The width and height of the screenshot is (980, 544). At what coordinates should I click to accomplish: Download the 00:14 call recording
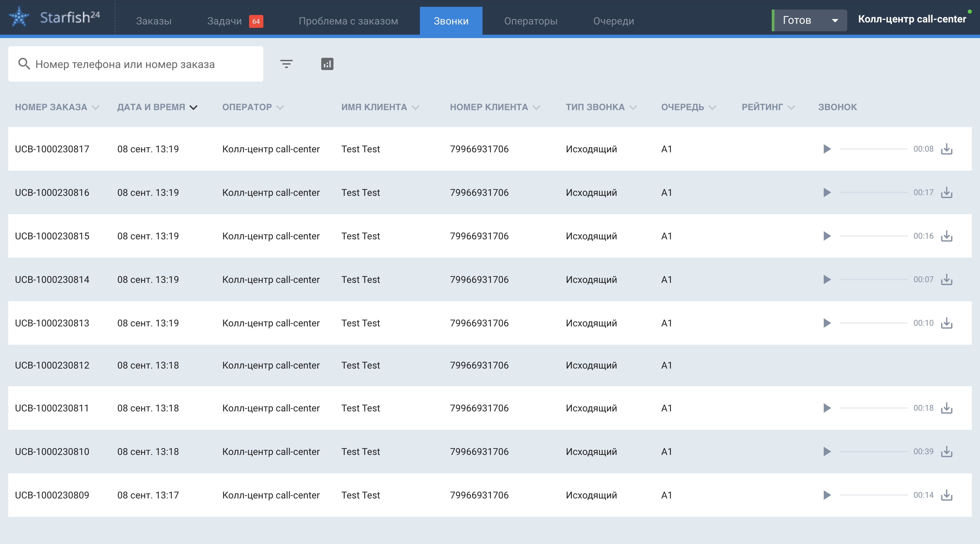[x=947, y=495]
